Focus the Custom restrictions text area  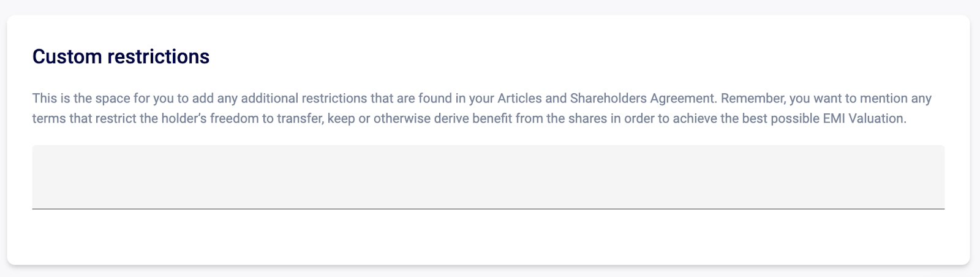tap(488, 177)
